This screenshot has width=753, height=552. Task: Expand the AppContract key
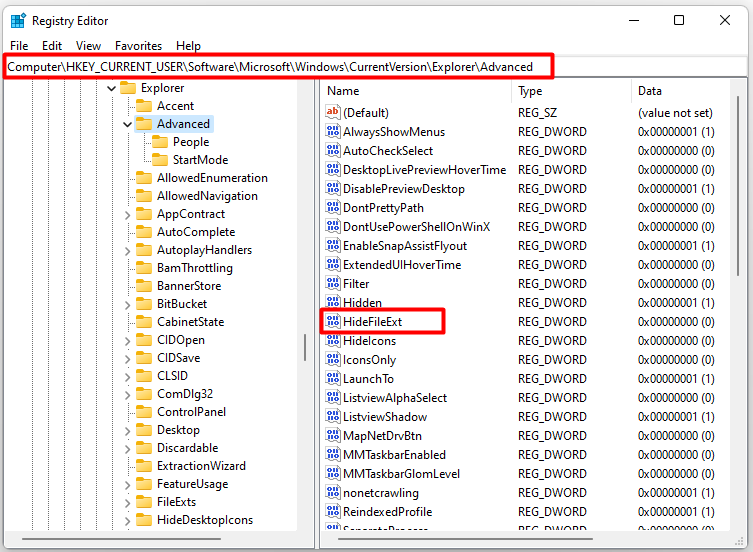pos(127,215)
